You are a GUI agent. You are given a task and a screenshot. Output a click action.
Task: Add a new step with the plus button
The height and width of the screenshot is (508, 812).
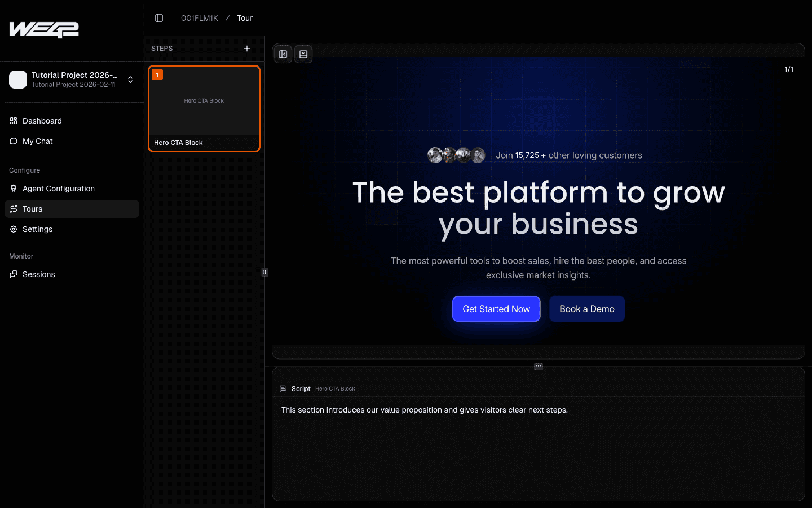(x=247, y=49)
